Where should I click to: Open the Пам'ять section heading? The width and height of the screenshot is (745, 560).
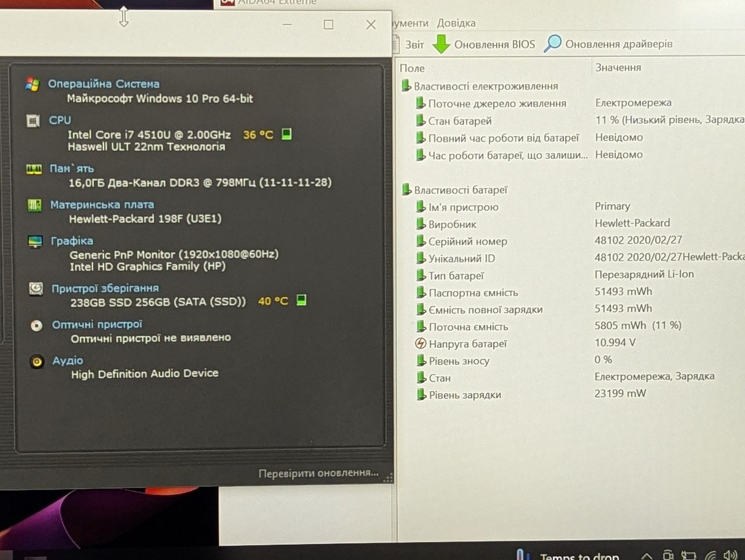[72, 169]
